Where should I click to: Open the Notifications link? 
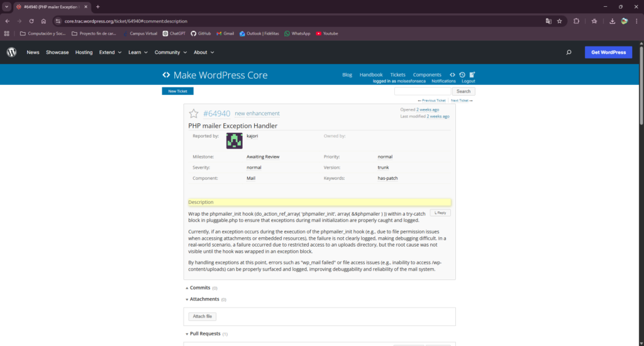[x=443, y=81]
